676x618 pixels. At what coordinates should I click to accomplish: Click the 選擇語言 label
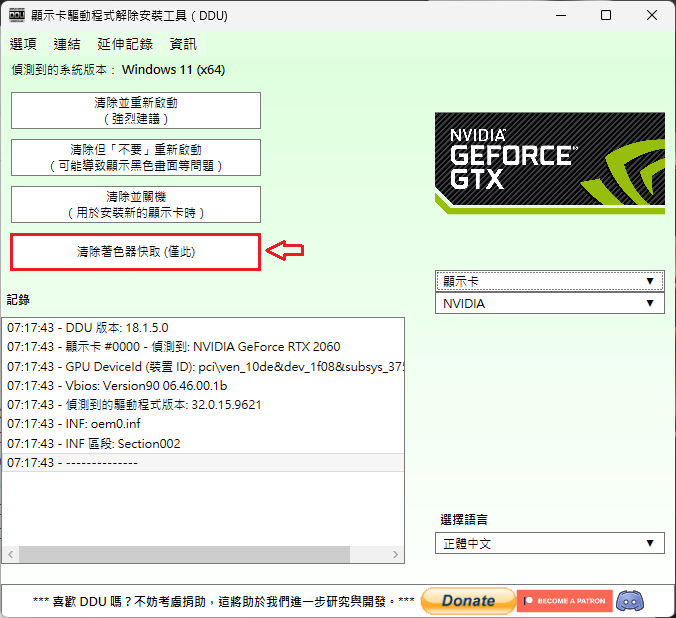pos(463,520)
